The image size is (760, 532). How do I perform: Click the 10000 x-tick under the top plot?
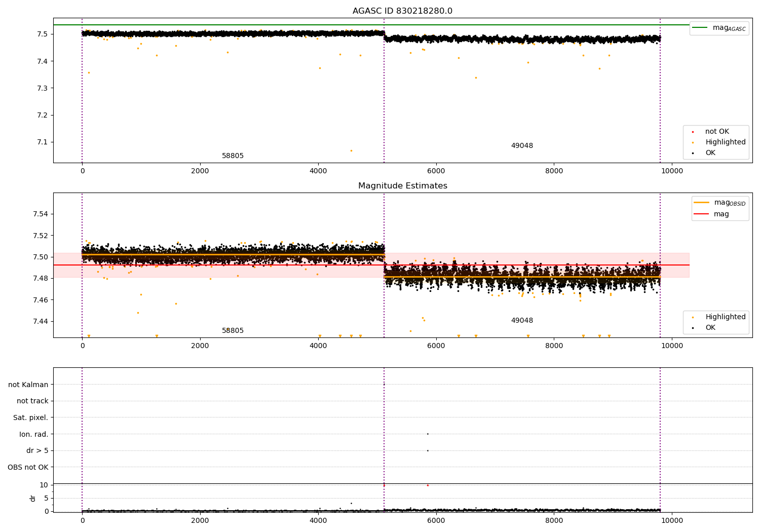point(672,171)
